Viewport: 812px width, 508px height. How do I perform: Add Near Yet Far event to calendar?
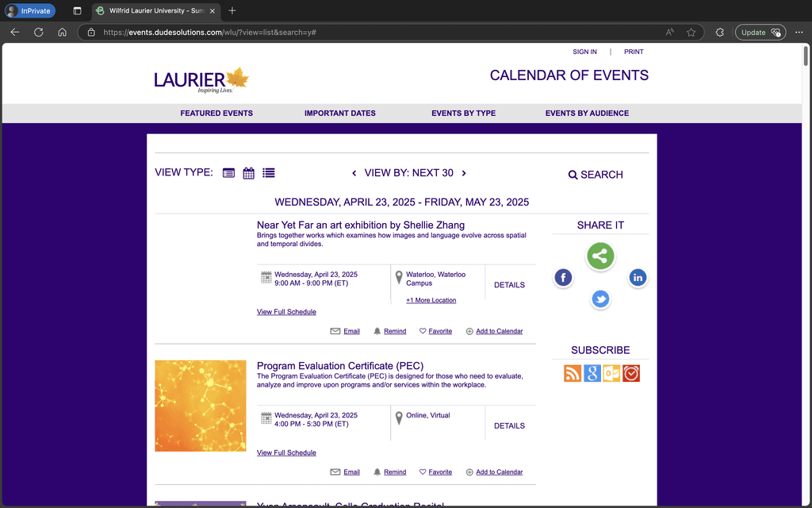tap(494, 331)
